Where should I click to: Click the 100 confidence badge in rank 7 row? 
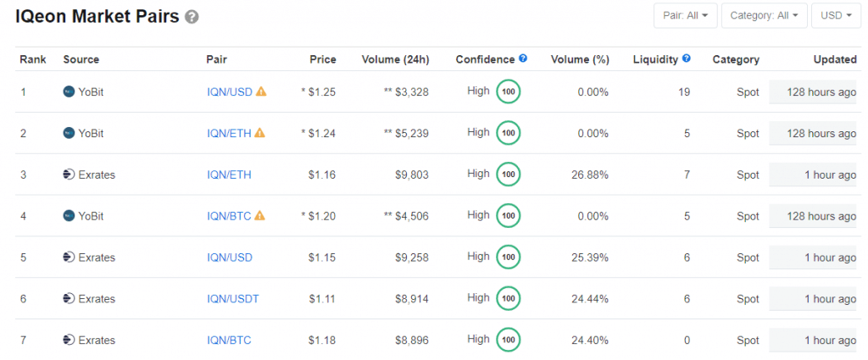click(508, 340)
